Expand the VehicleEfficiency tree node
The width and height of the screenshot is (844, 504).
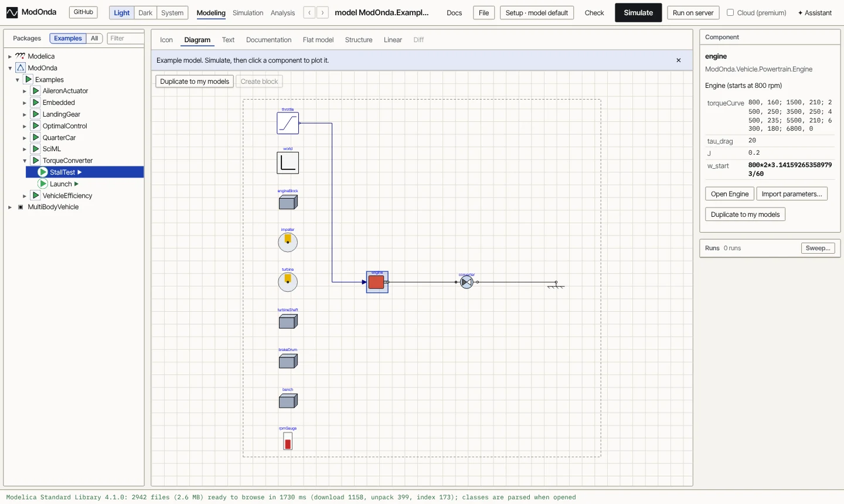click(x=25, y=196)
